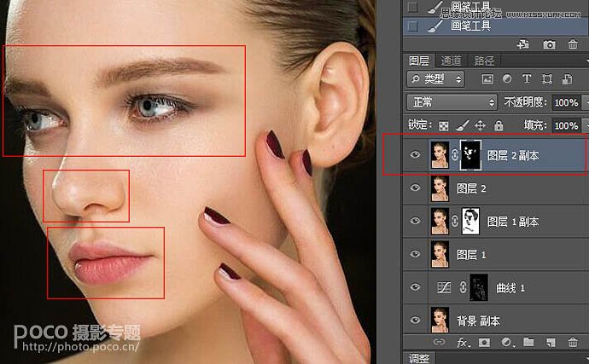Click the lock transparent pixels icon

tap(444, 125)
